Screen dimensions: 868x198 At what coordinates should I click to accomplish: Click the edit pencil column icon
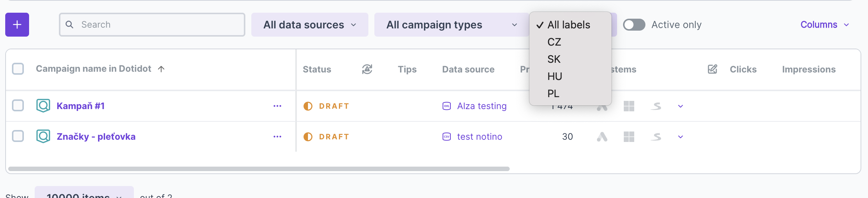(712, 69)
